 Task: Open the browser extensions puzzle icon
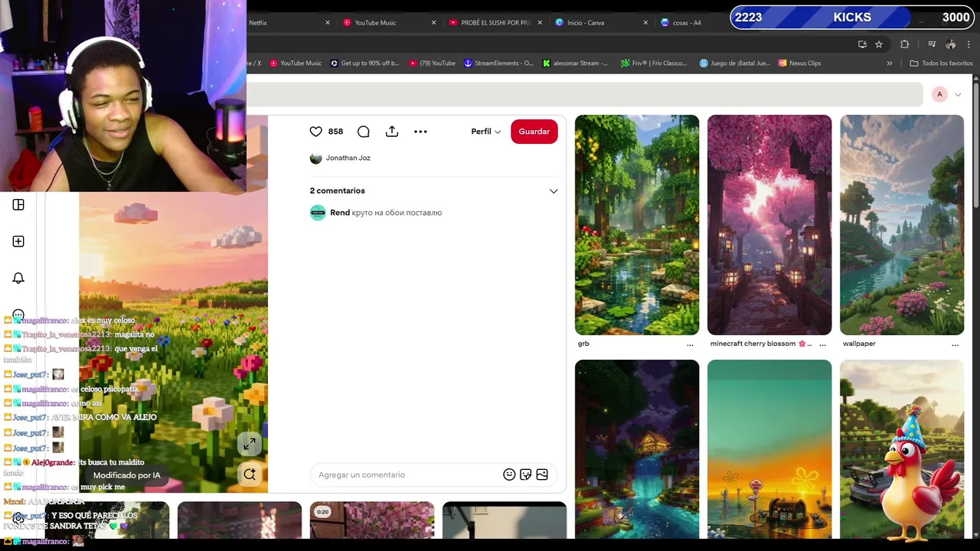click(904, 44)
